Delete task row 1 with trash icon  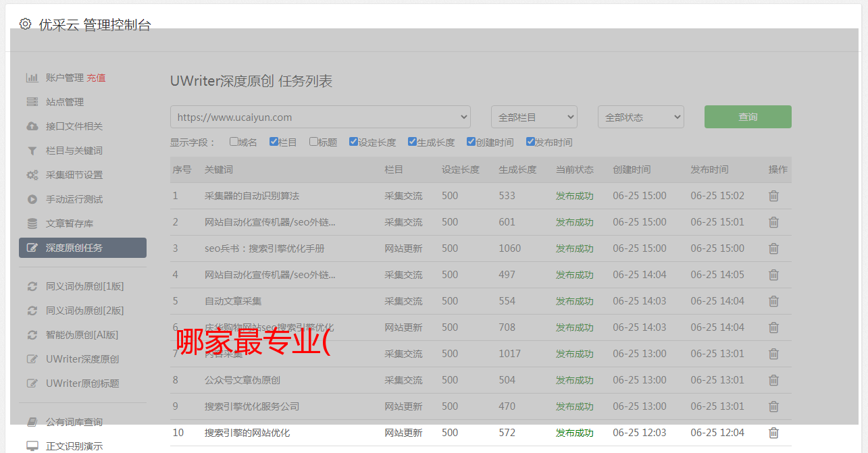tap(773, 196)
